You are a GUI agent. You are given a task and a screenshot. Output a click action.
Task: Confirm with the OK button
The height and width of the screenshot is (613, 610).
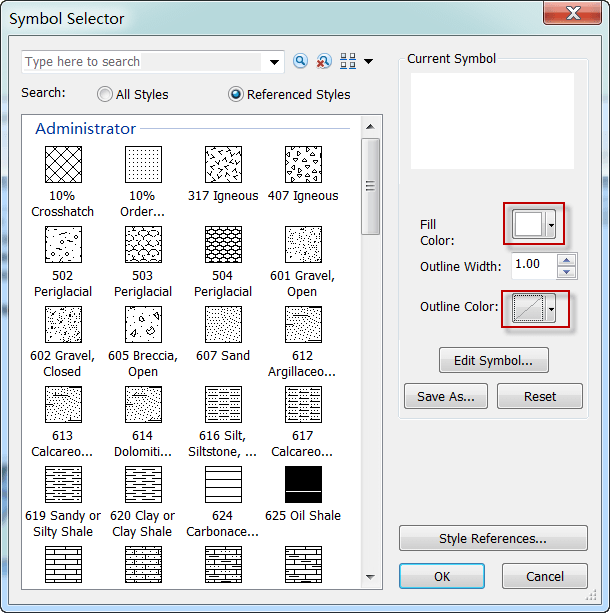[x=442, y=576]
